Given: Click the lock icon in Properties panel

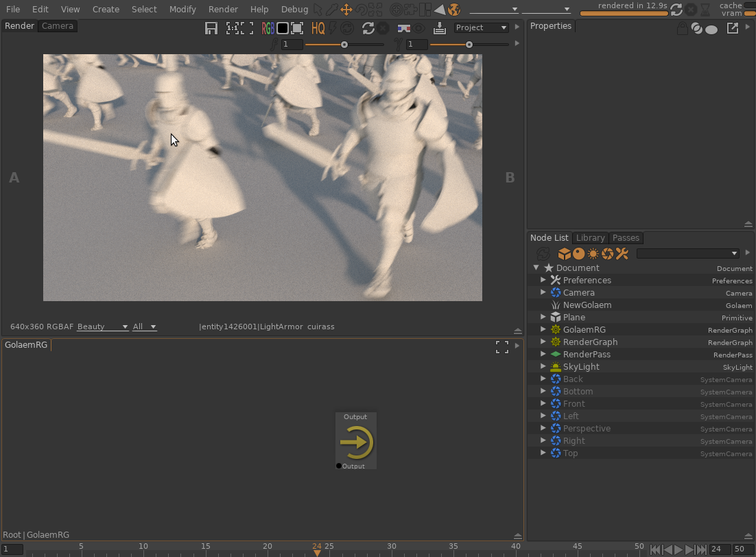Looking at the screenshot, I should pyautogui.click(x=681, y=29).
